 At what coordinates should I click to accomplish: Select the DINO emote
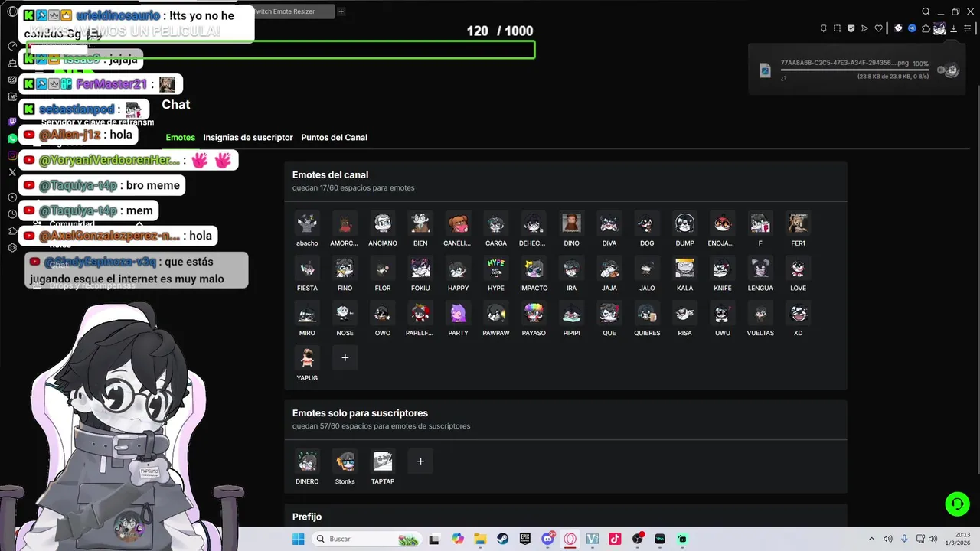pos(571,223)
